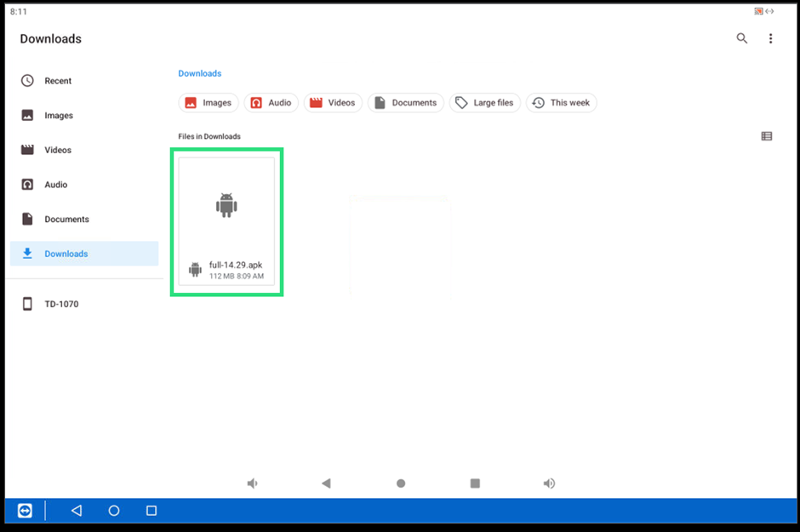Tap the gray recents square icon

(x=475, y=483)
